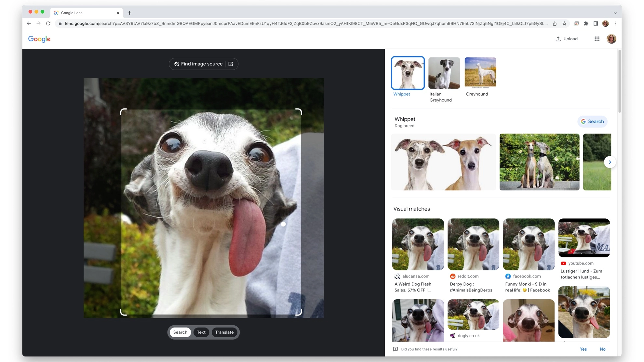Screen dimensions: 644x362
Task: Switch to Translate mode
Action: (x=224, y=332)
